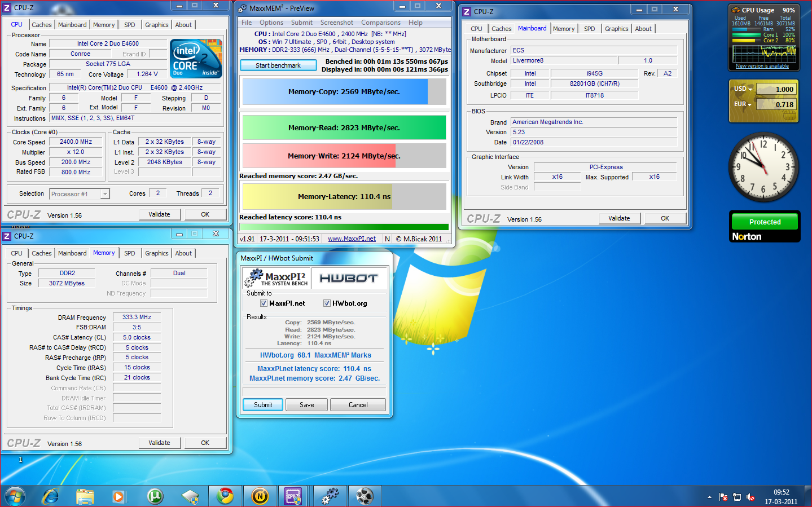The image size is (812, 507).
Task: Open Caches tab in top-left CPU-Z window
Action: [42, 25]
